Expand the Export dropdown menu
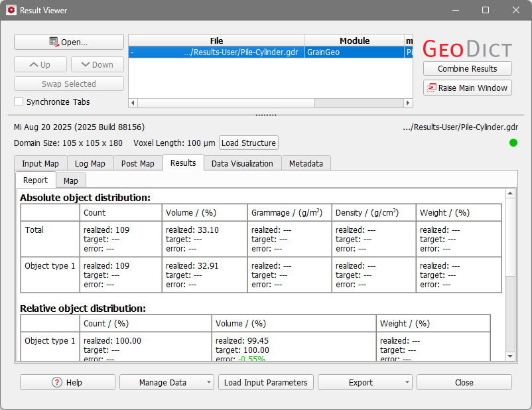532x410 pixels. coord(406,382)
